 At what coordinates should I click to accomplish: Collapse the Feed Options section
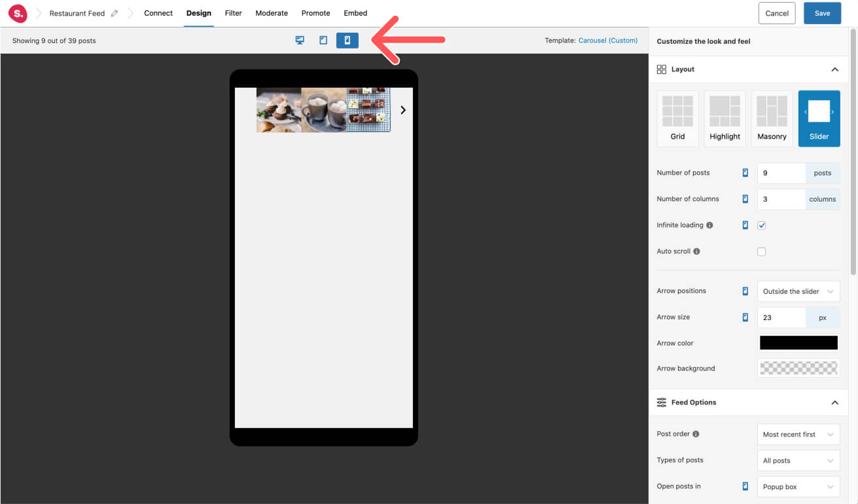click(x=834, y=403)
